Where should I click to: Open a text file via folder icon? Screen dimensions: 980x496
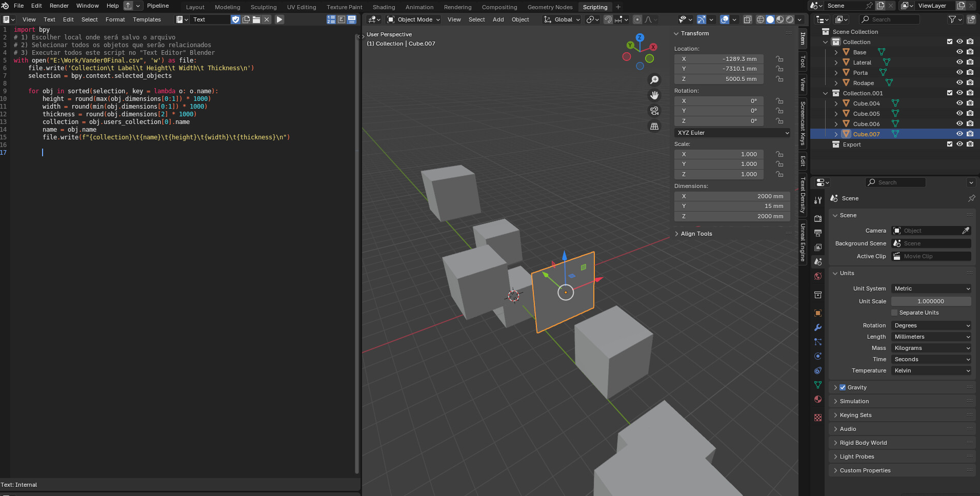click(x=256, y=19)
